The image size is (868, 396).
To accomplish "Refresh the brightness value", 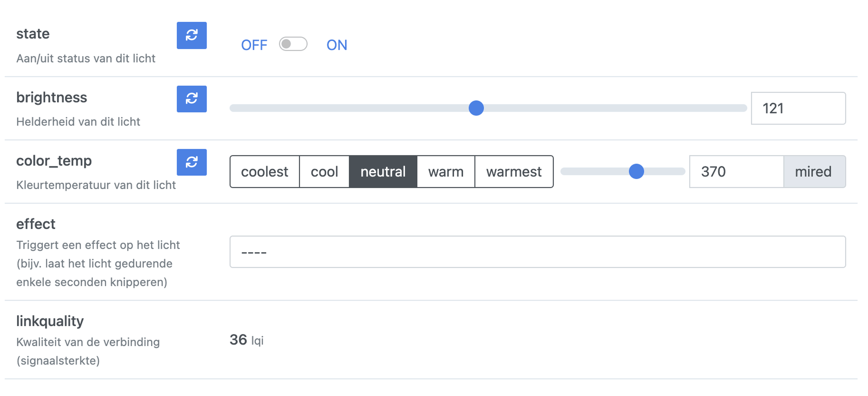I will point(191,99).
